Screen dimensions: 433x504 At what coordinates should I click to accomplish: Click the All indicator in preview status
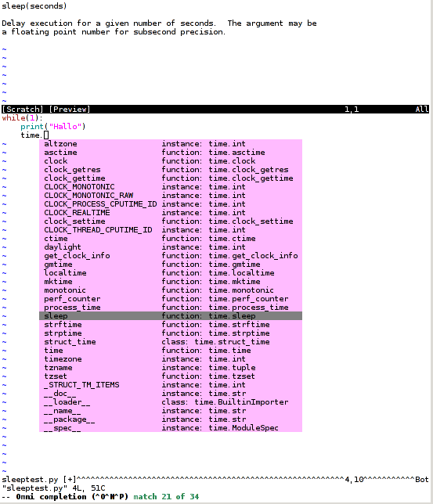tap(422, 110)
